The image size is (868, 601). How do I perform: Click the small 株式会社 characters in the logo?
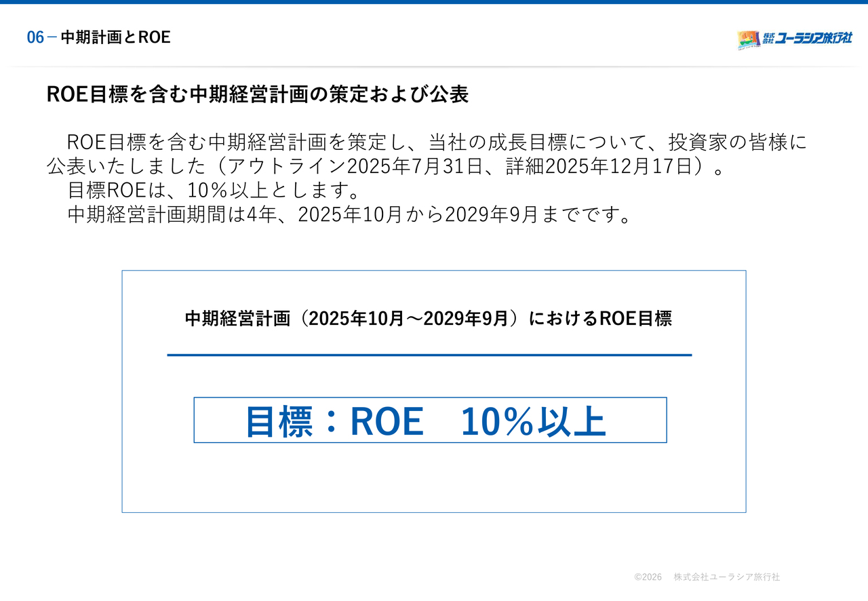[768, 39]
